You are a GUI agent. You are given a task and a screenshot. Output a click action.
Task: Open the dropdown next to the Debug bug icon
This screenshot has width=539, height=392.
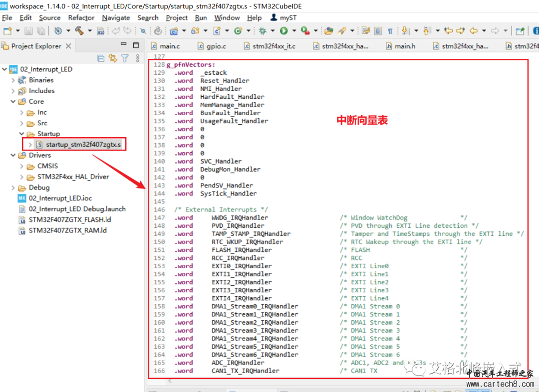[x=272, y=31]
